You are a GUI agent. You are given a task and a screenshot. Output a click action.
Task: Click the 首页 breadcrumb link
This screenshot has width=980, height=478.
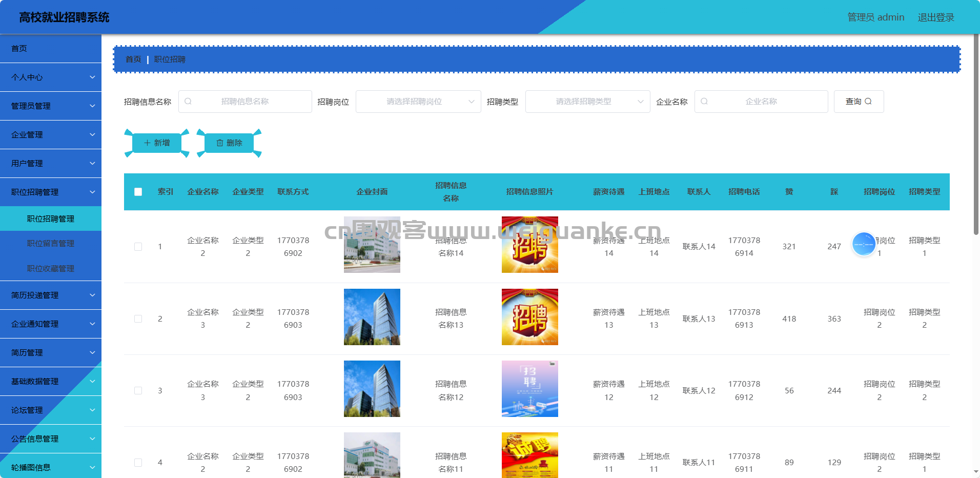133,59
